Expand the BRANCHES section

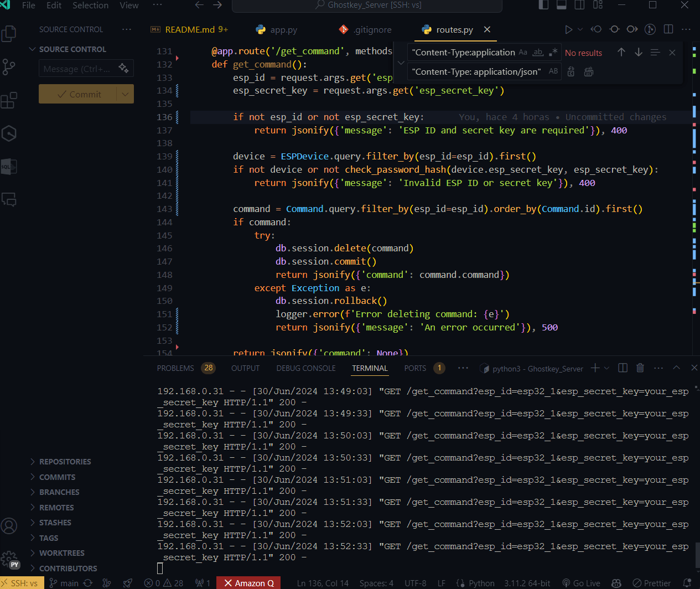pyautogui.click(x=59, y=492)
